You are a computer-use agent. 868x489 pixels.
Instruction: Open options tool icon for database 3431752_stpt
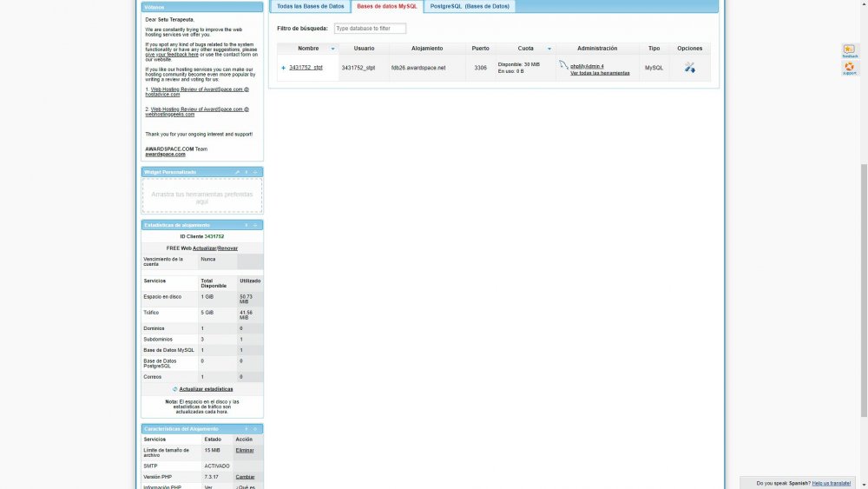click(689, 68)
